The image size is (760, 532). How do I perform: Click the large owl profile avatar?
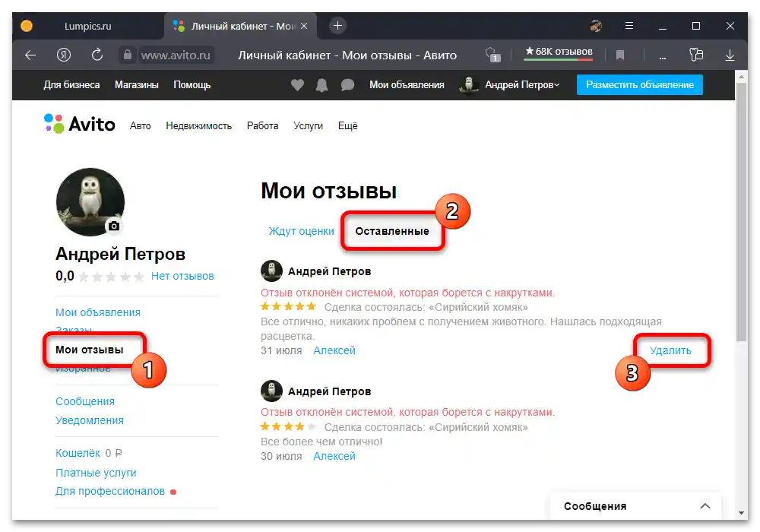pyautogui.click(x=90, y=202)
